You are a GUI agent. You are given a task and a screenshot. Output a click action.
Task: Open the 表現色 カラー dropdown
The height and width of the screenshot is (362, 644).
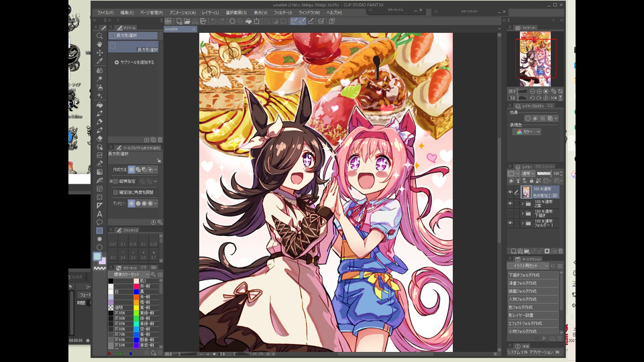527,132
